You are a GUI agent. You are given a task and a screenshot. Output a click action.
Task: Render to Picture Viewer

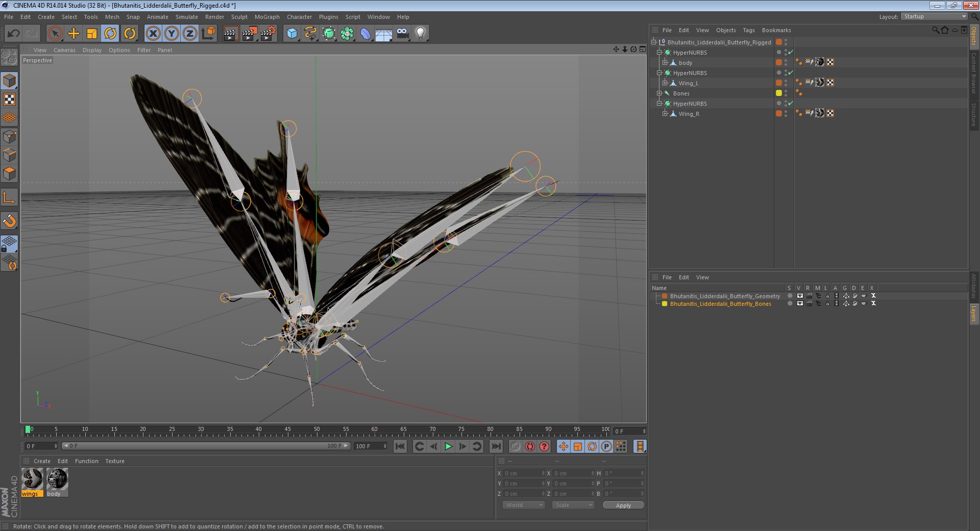(250, 34)
